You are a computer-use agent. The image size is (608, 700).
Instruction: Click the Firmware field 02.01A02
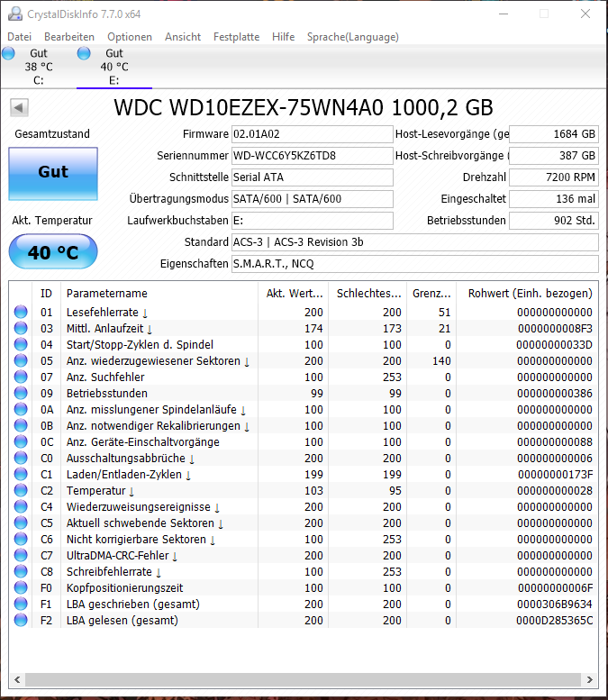tap(312, 134)
